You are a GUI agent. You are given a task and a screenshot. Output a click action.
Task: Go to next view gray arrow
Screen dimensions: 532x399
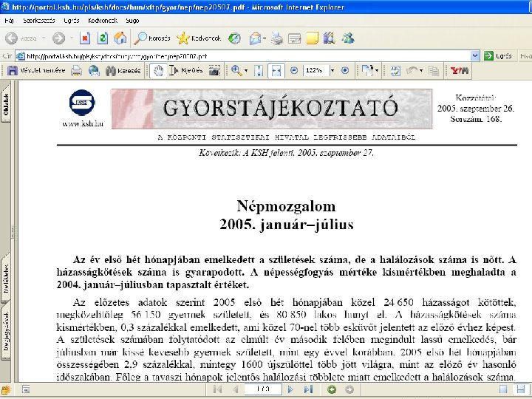pos(349,389)
